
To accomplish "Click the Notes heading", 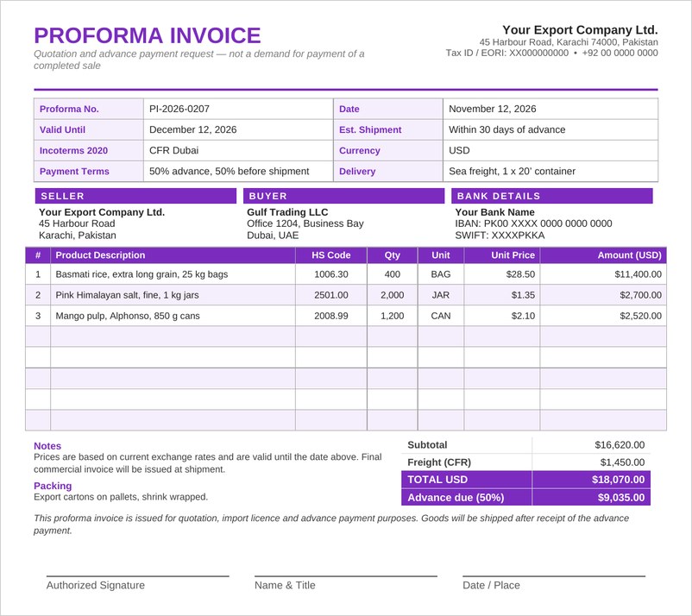I will click(x=47, y=446).
